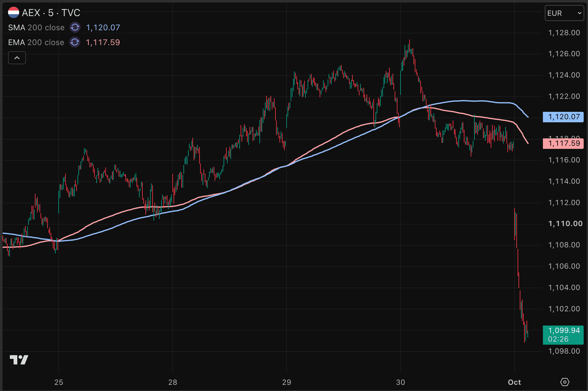The image size is (588, 391).
Task: Click the EMA value 1,117.59 in legend
Action: click(x=103, y=42)
